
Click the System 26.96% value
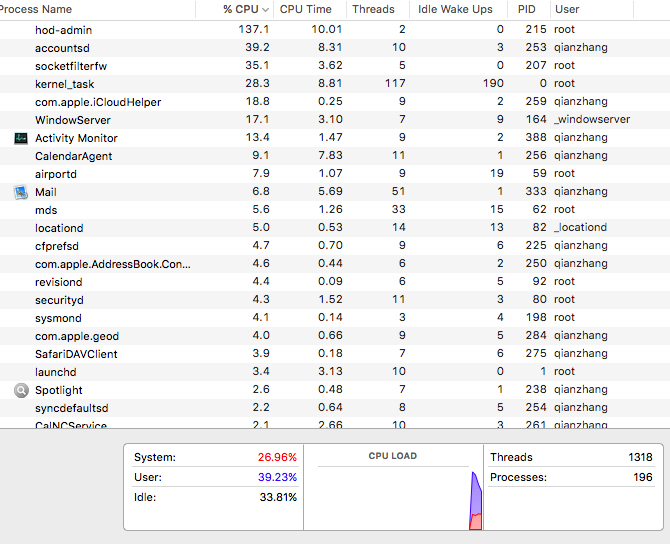click(277, 457)
